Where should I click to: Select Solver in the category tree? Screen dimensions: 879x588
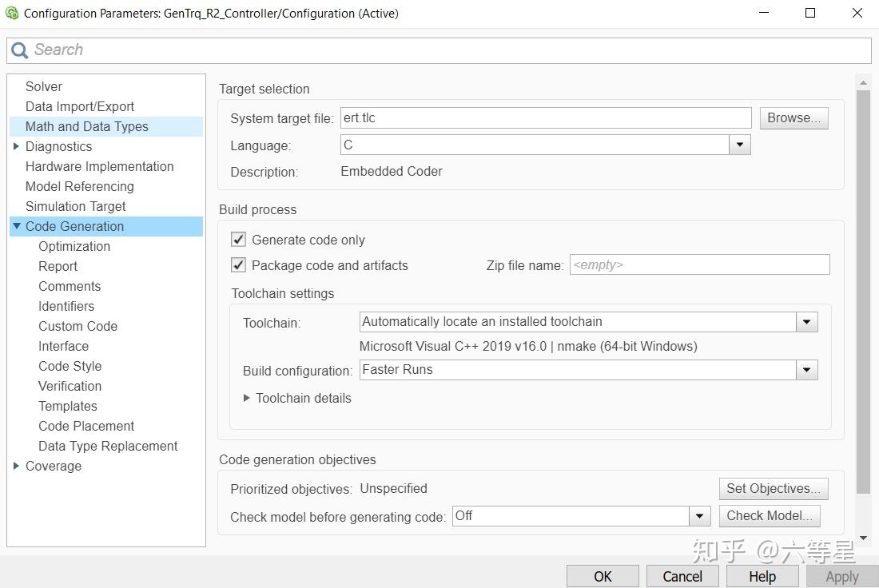44,86
